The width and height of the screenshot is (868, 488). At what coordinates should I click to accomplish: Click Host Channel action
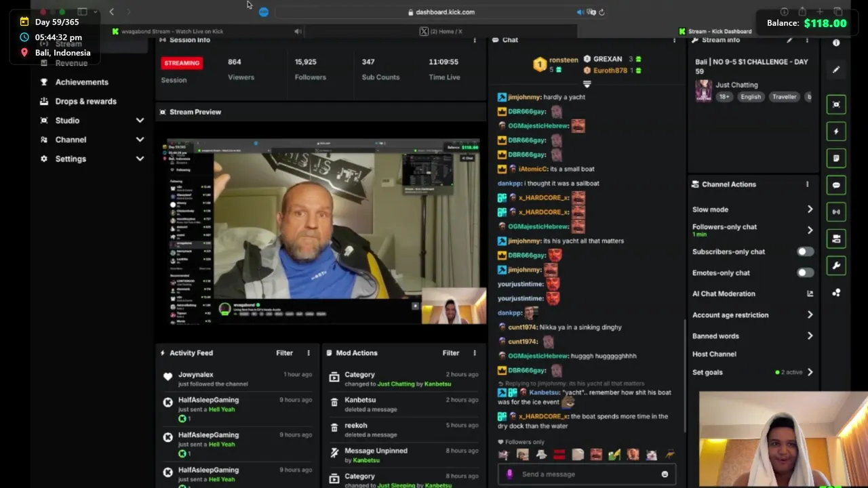click(714, 354)
